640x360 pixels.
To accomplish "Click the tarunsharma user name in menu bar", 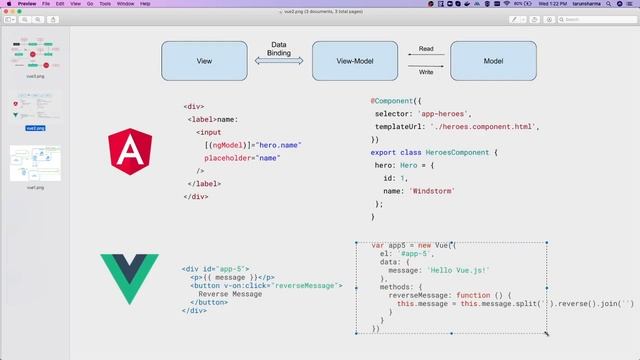I will 586,4.
